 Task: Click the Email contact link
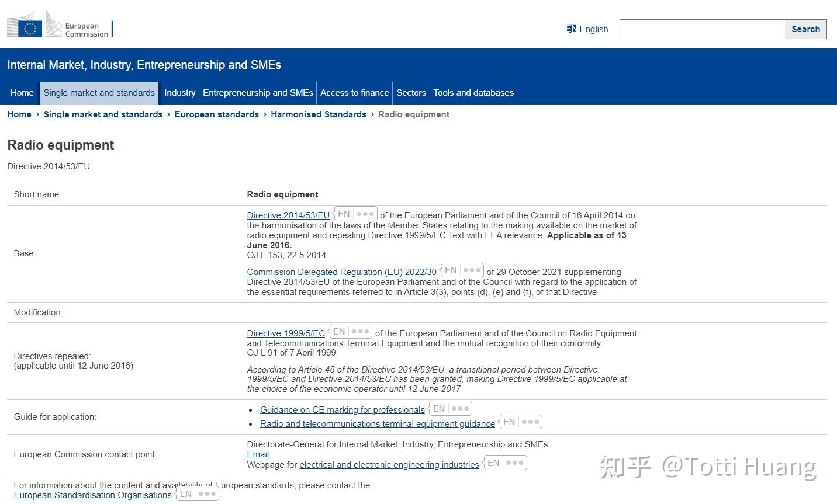258,454
